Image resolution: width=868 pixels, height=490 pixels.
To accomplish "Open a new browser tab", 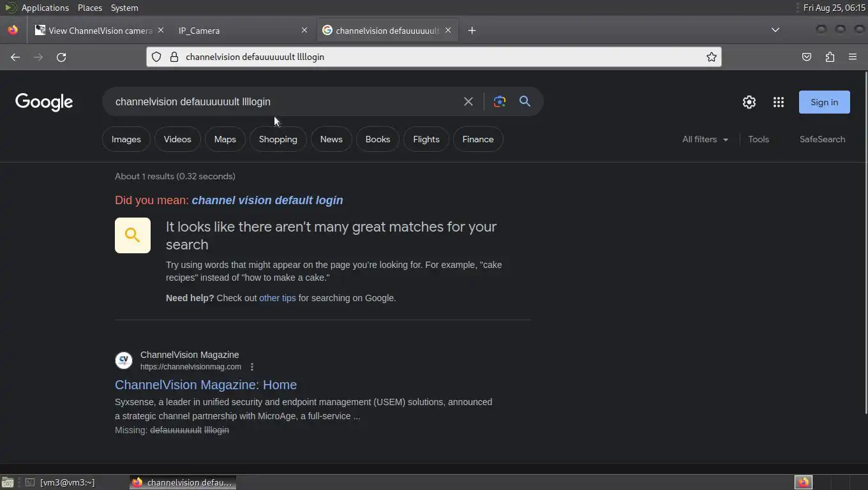I will (472, 30).
